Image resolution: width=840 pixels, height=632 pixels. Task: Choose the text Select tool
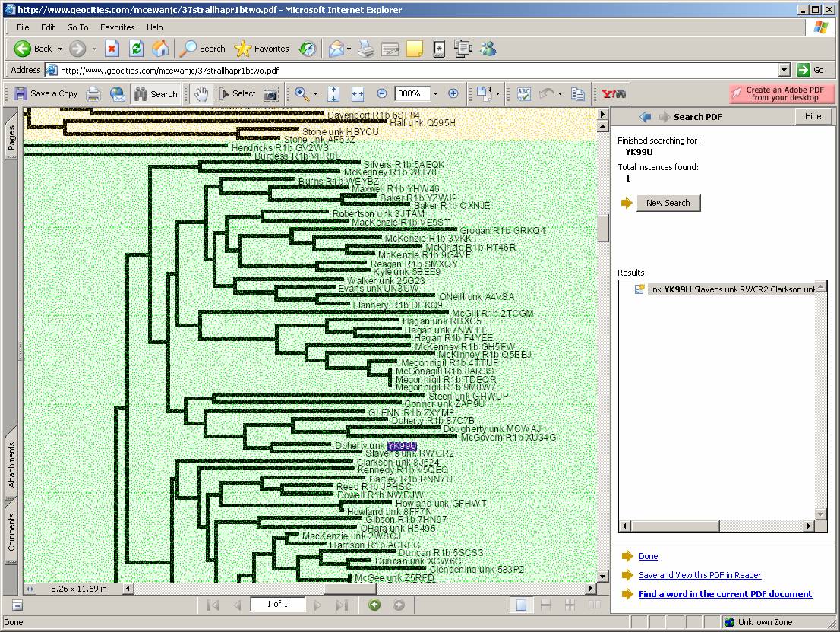pos(236,93)
